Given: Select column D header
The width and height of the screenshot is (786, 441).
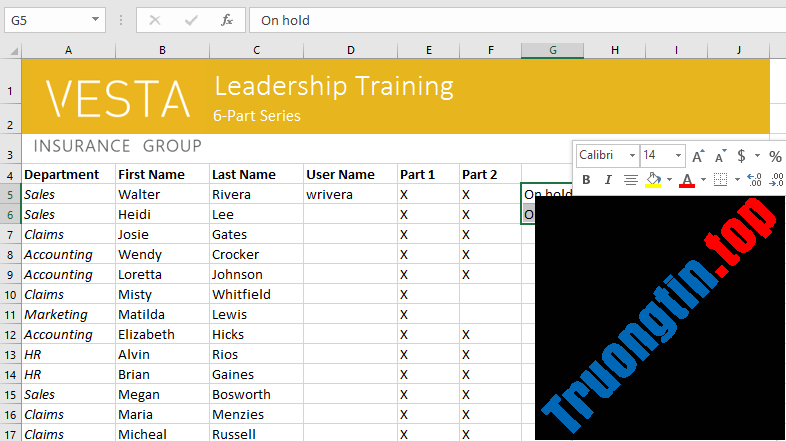Looking at the screenshot, I should pos(350,50).
